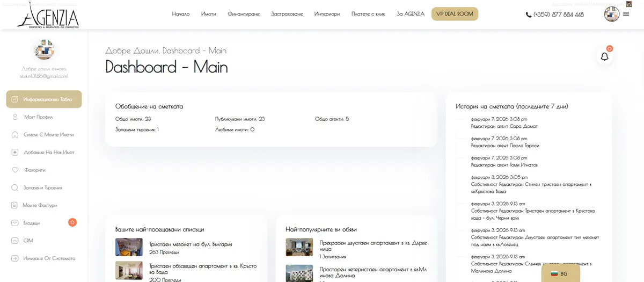Click the Излизане От Системата logout icon
Viewport: 644px width, 282px height.
point(14,258)
